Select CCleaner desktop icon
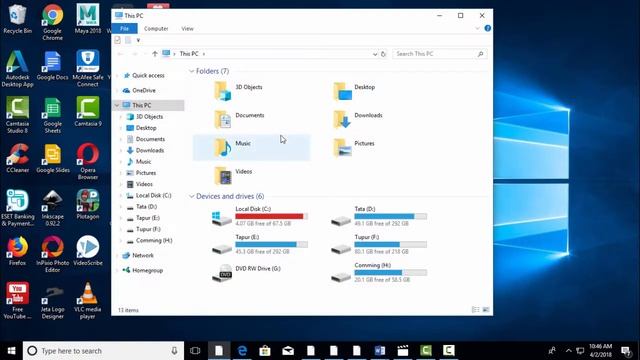Viewport: 640px width, 360px height. [x=17, y=158]
